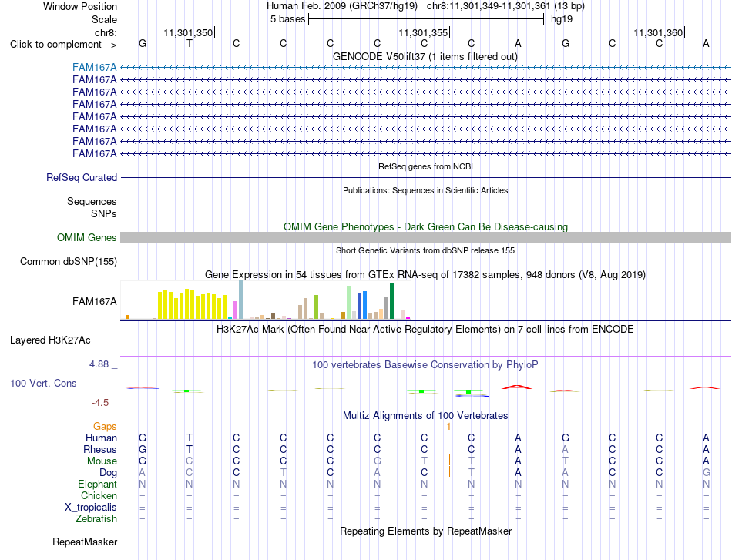Select the Human species row label
732x560 pixels.
point(101,438)
